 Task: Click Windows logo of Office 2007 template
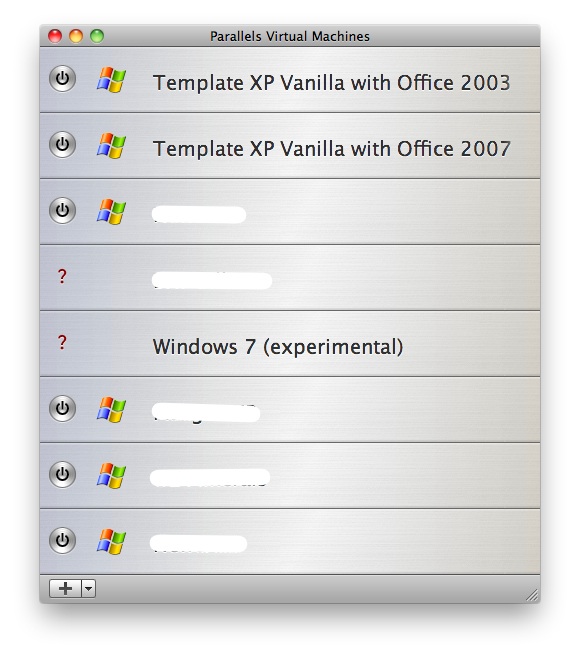pyautogui.click(x=111, y=146)
